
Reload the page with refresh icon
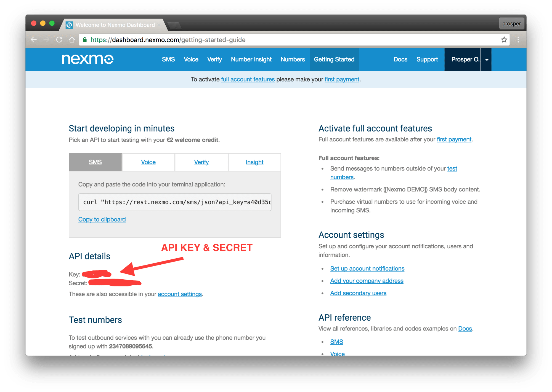coord(59,40)
